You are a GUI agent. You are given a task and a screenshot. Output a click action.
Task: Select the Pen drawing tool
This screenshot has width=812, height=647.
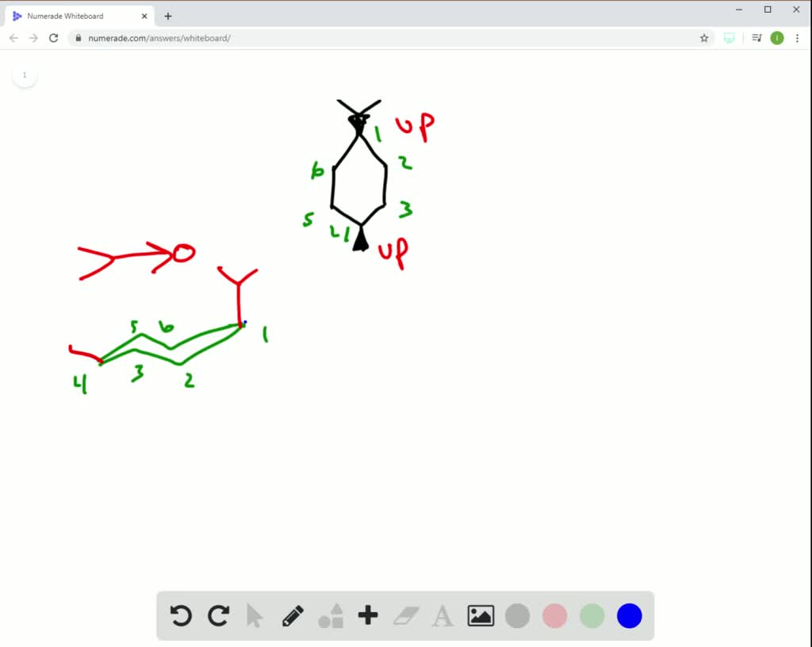coord(292,615)
